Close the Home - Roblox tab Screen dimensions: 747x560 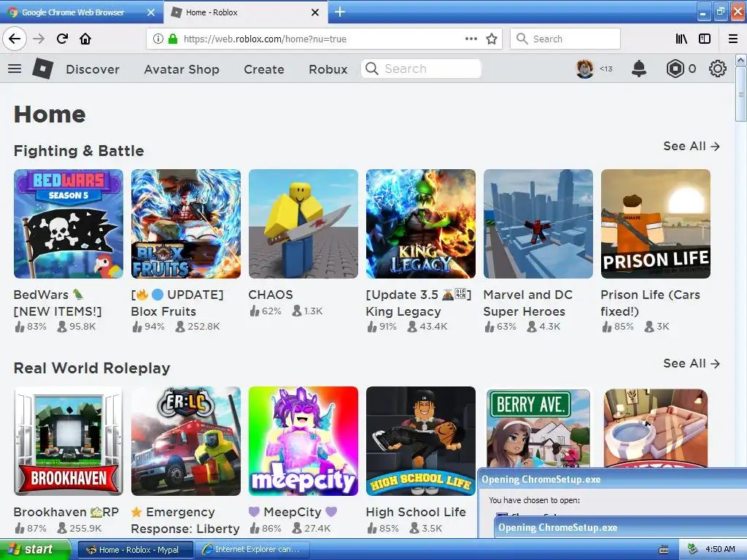click(x=315, y=12)
